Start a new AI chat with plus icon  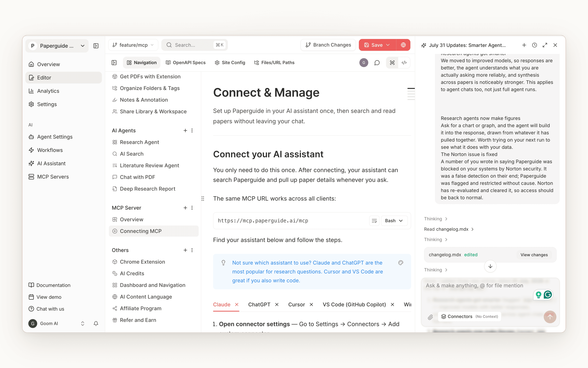click(524, 45)
